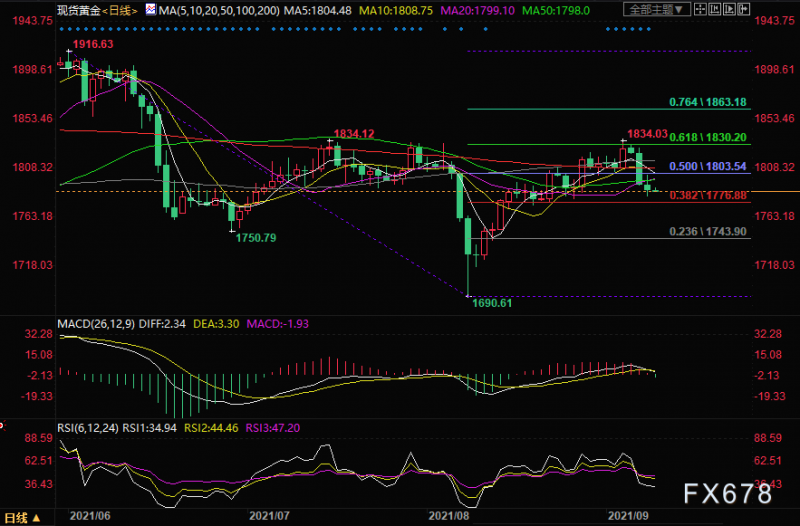
Task: Click the RSI2:44.46 value
Action: coord(211,428)
